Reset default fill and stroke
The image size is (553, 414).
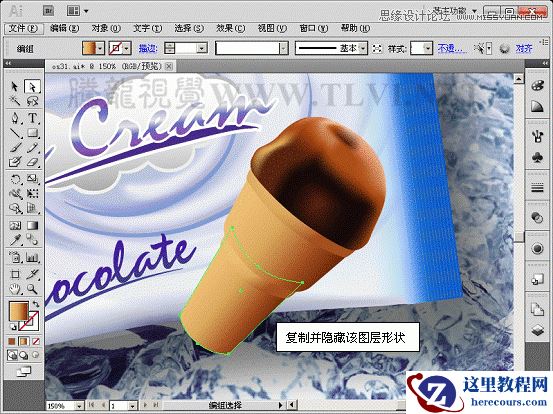(x=12, y=327)
